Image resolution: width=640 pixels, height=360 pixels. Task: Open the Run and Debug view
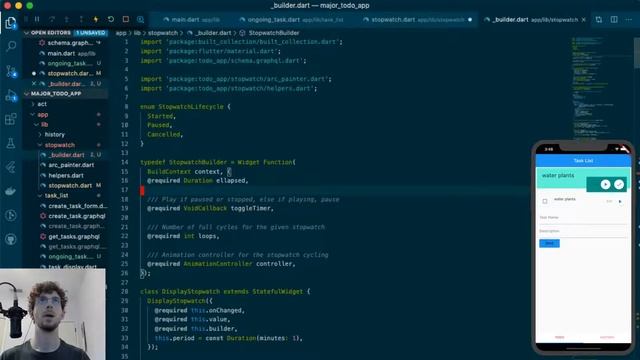[x=11, y=96]
